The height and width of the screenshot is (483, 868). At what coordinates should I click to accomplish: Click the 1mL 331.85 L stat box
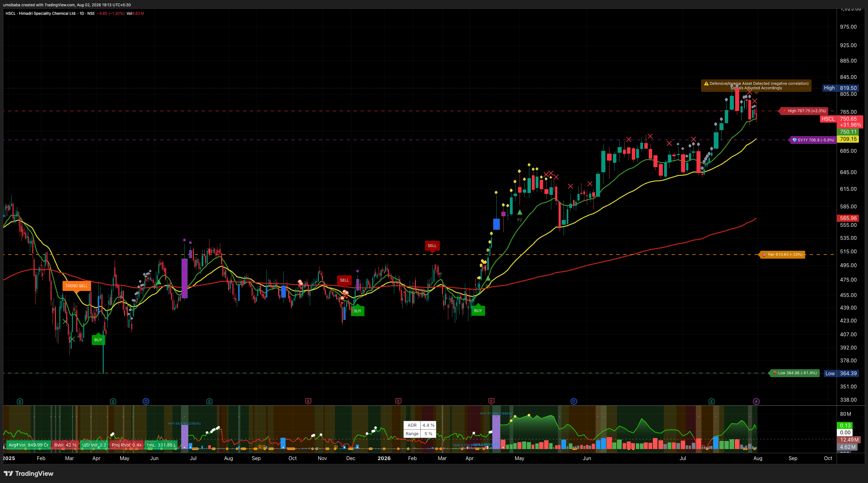point(161,445)
